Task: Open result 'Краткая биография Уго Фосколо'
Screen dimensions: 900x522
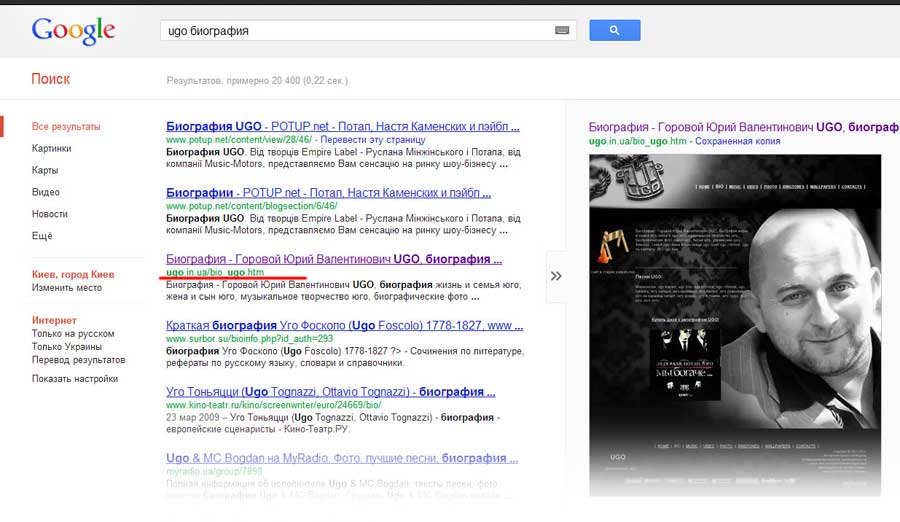Action: 344,326
